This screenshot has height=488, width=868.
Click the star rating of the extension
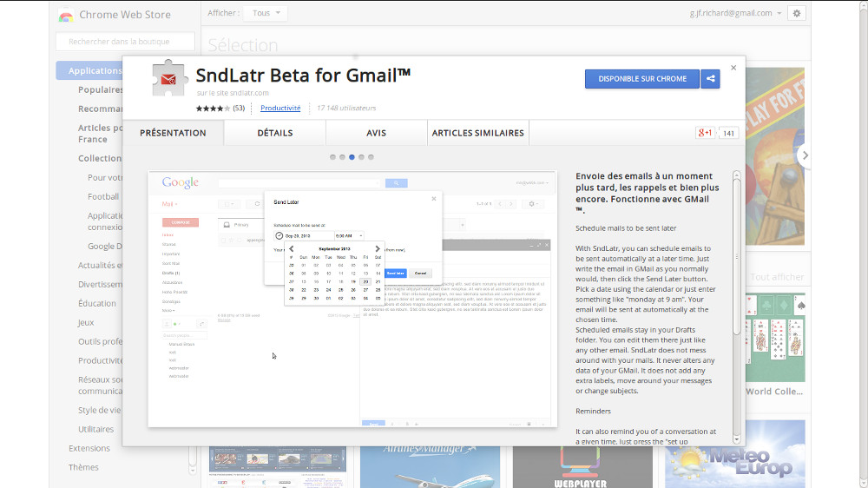(x=213, y=109)
